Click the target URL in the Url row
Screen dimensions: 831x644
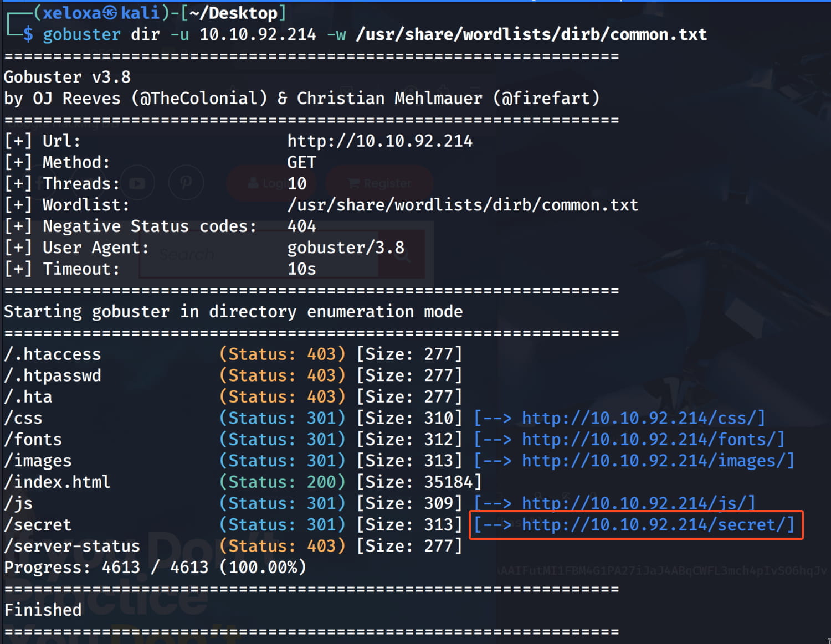click(x=379, y=141)
